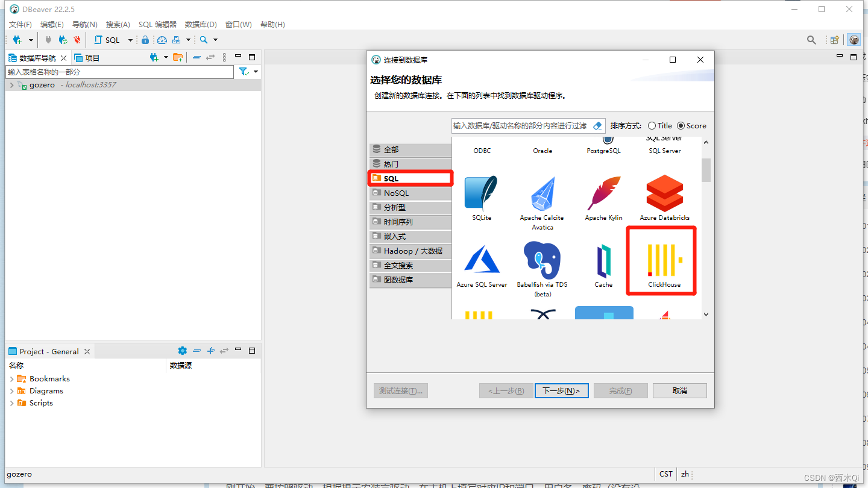868x488 pixels.
Task: Open dropdown arrow beside database tasks icon
Action: click(x=188, y=40)
